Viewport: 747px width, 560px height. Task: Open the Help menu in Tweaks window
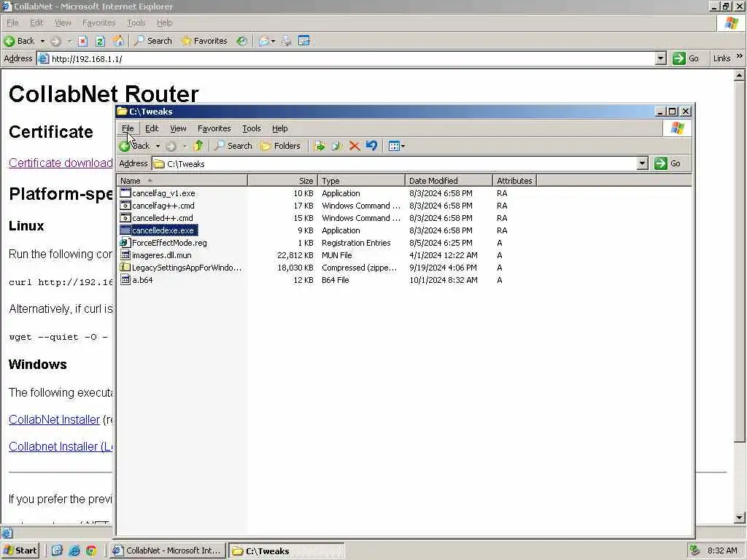click(279, 128)
